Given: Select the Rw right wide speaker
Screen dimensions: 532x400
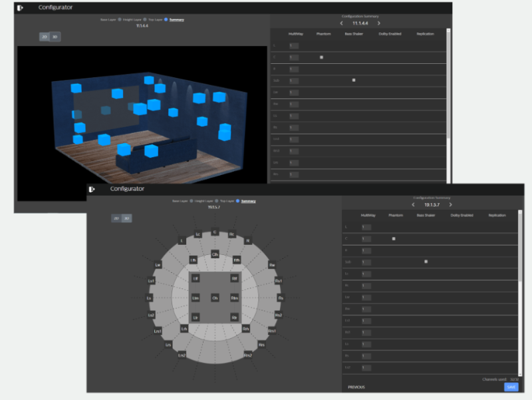Looking at the screenshot, I should click(x=272, y=265).
